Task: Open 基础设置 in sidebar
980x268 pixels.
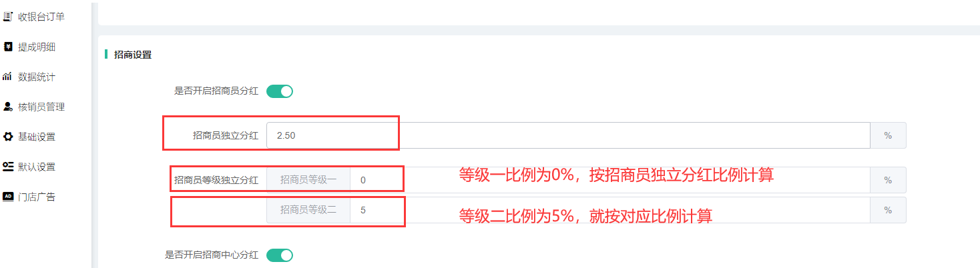Action: pos(37,137)
